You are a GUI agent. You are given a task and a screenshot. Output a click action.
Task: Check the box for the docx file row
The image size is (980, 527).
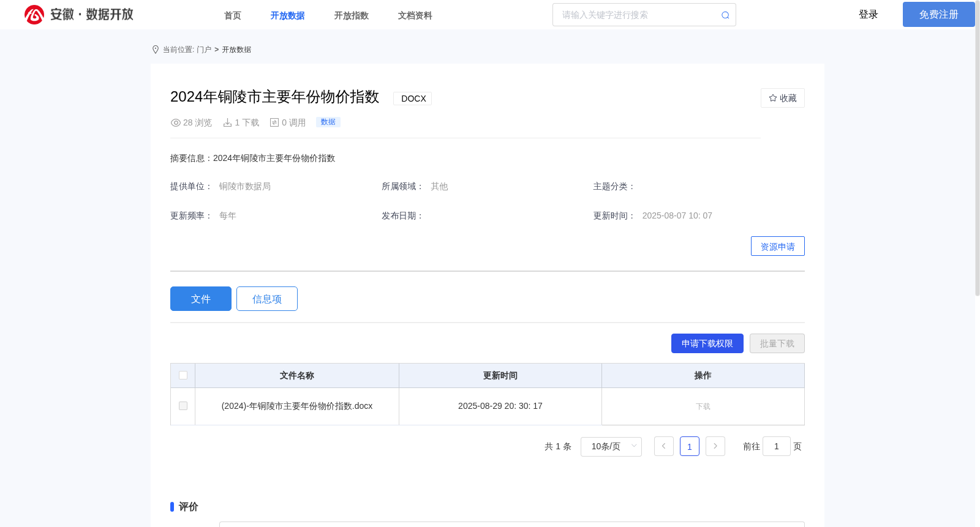183,406
